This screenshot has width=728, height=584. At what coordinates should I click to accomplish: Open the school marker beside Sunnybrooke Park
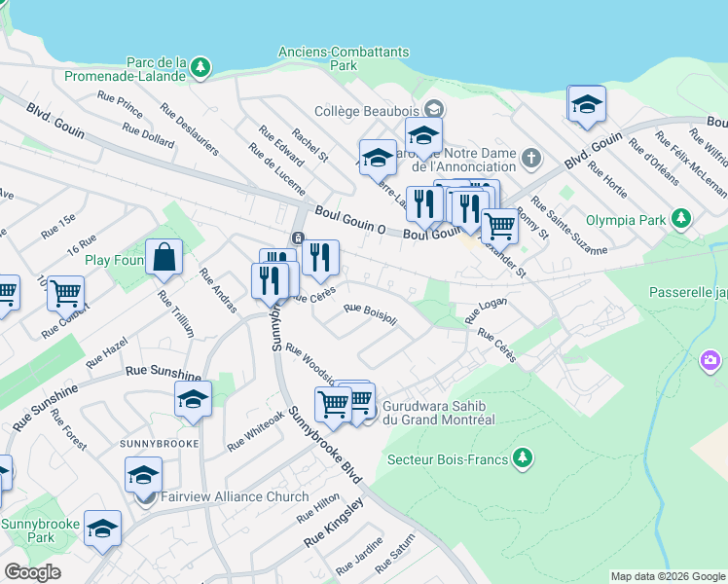click(x=102, y=531)
